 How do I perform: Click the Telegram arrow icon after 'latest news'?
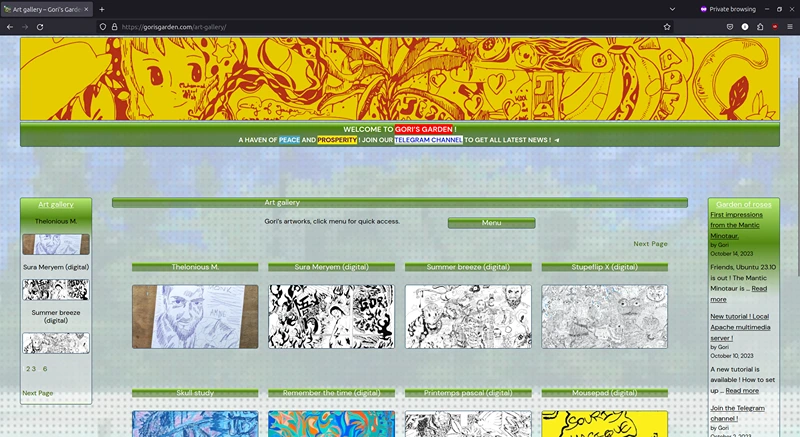coord(557,140)
